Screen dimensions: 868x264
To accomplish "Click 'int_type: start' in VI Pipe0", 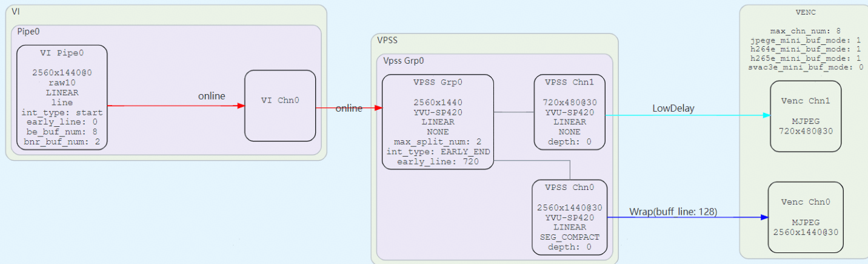I will (x=62, y=112).
